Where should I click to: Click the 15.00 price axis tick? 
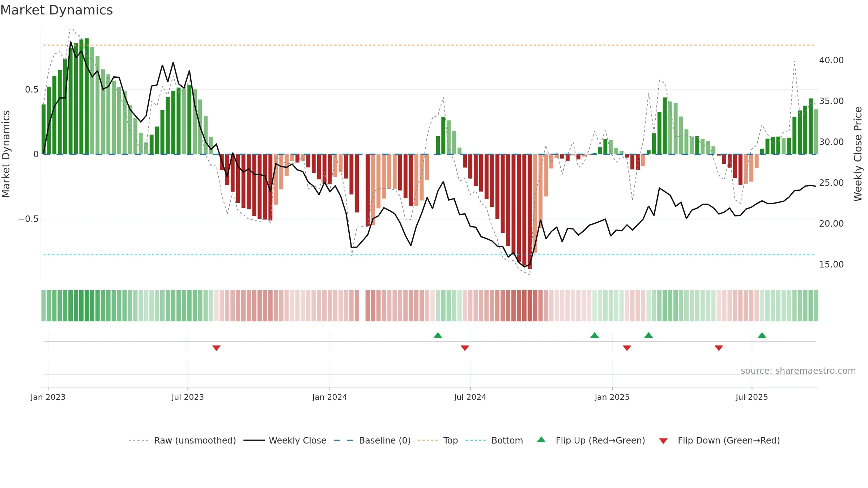[831, 264]
